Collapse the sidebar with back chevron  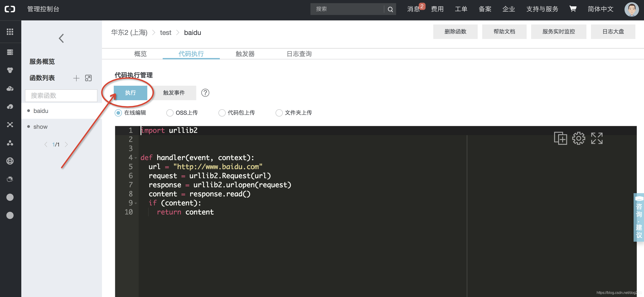pos(61,38)
